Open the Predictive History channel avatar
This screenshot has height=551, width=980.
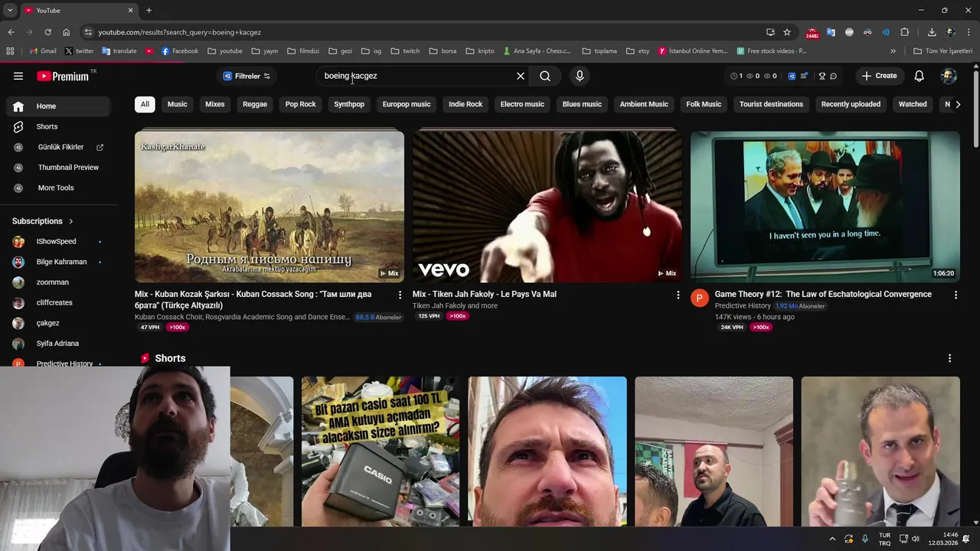(x=700, y=298)
